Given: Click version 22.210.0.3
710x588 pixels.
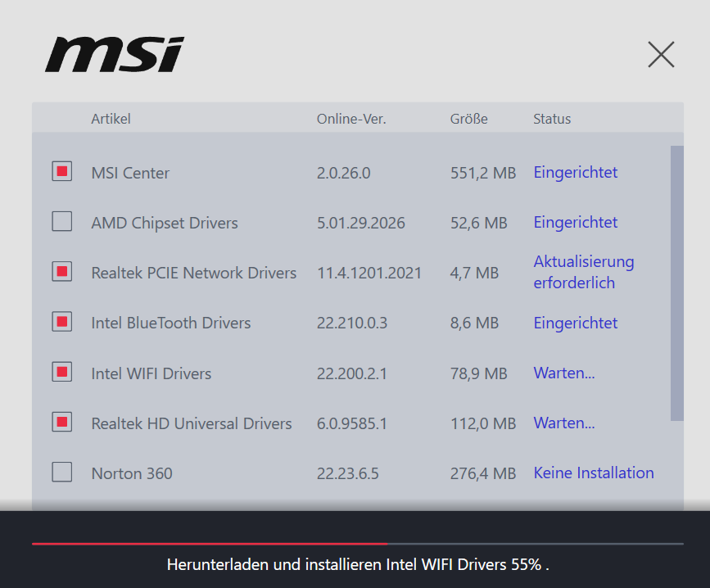Looking at the screenshot, I should 352,323.
